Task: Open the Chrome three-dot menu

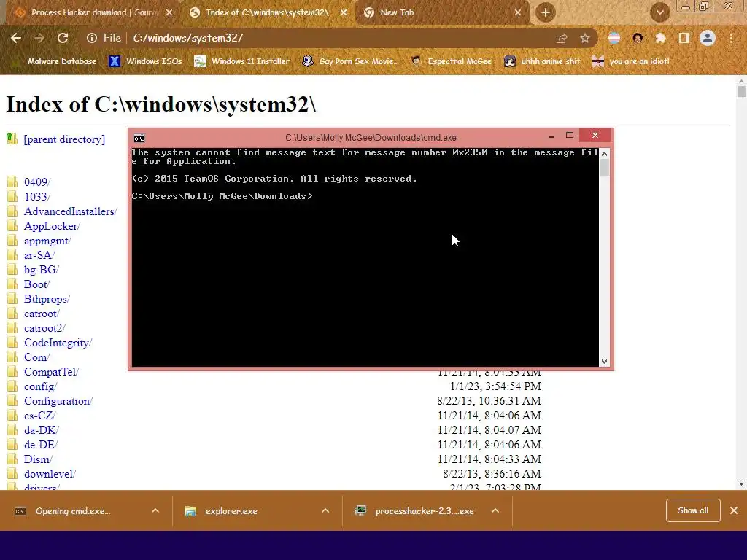Action: pyautogui.click(x=731, y=38)
